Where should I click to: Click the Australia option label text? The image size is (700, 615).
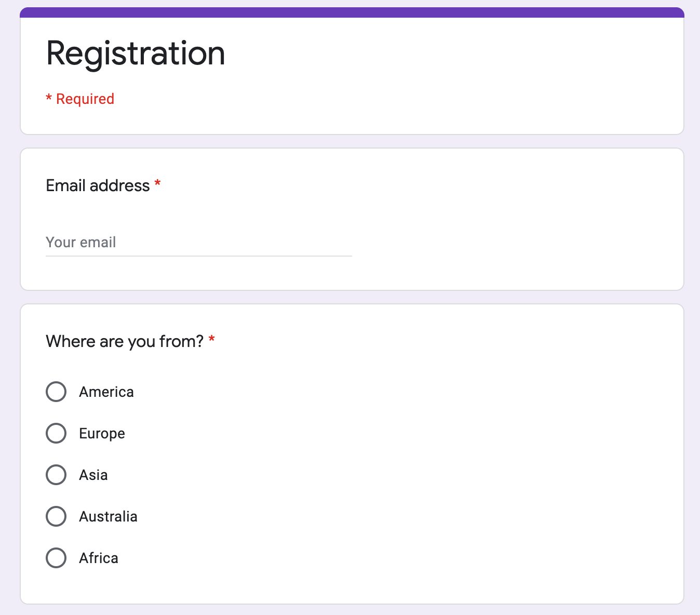[108, 517]
